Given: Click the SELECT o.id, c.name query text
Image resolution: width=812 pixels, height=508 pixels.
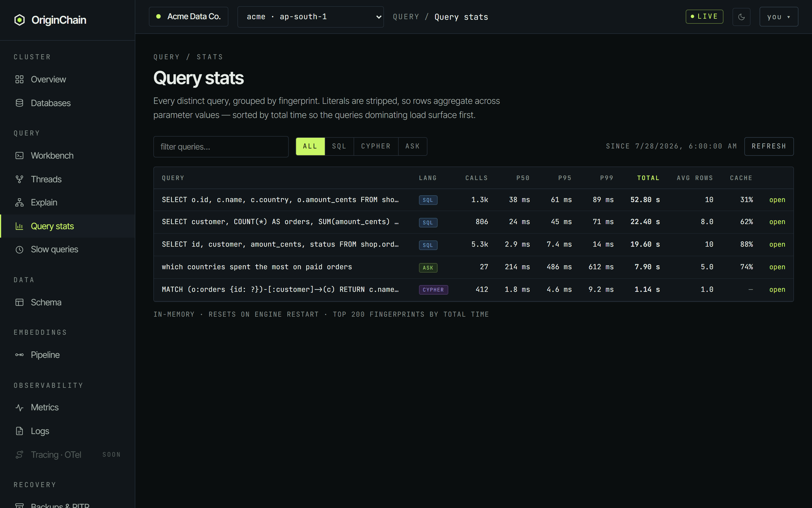Looking at the screenshot, I should (280, 200).
